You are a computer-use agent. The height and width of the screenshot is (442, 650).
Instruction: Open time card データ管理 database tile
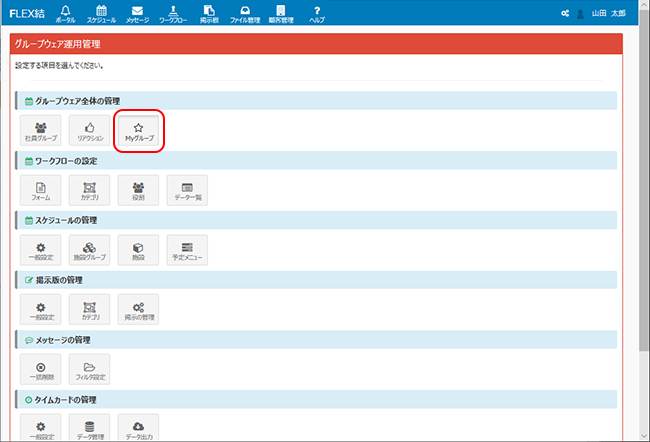point(90,427)
